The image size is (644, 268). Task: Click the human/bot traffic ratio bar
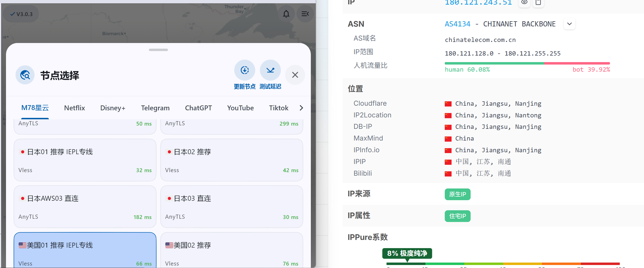point(527,63)
